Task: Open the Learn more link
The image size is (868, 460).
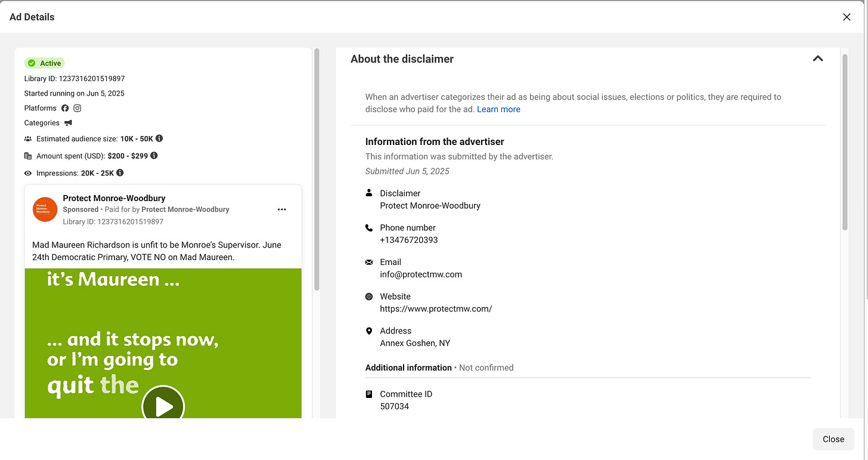Action: coord(498,109)
